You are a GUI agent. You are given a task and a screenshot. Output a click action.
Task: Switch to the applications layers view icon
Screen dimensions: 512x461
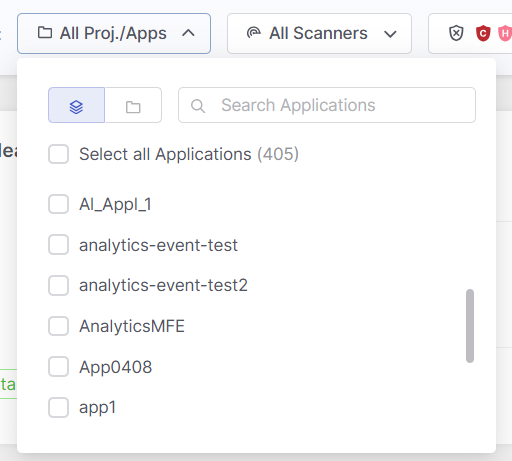[76, 105]
